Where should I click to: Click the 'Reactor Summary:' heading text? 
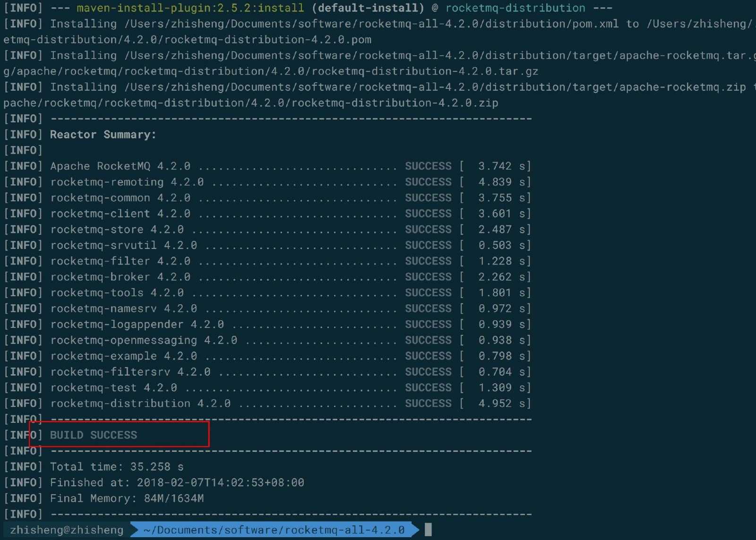(x=103, y=135)
